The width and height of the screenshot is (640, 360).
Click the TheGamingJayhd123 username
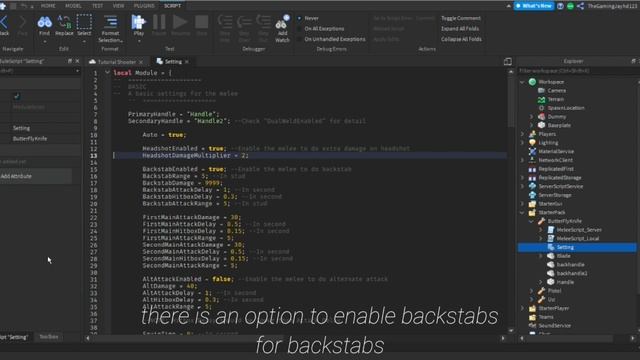612,6
